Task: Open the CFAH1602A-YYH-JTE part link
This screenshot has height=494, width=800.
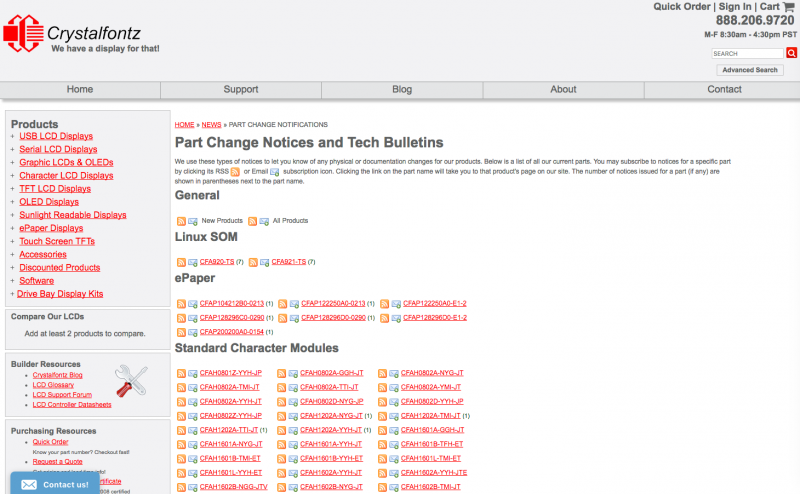Action: (x=434, y=473)
